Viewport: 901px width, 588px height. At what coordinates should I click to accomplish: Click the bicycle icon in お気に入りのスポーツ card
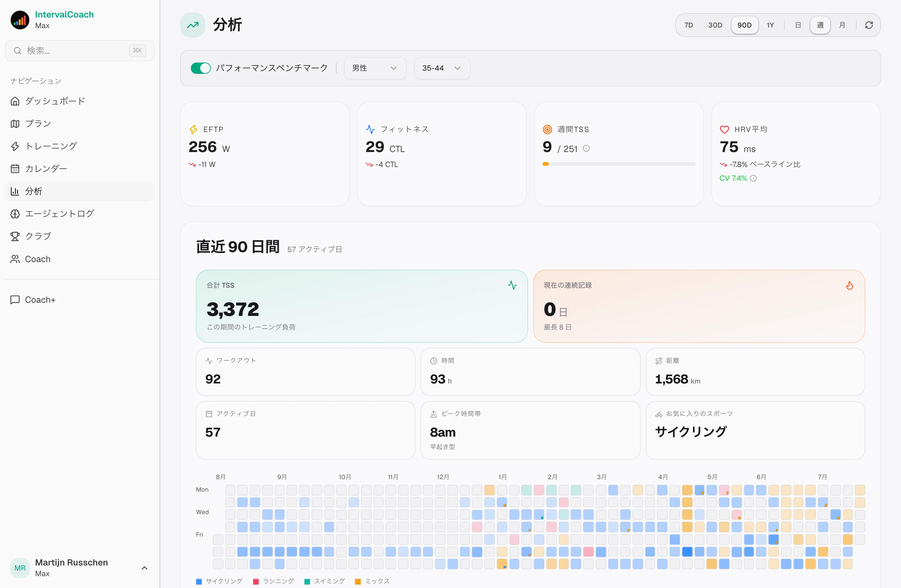coord(659,414)
